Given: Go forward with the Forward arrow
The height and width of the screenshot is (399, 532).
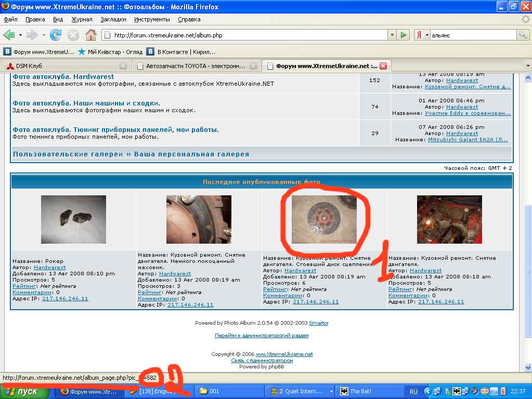Looking at the screenshot, I should [x=32, y=35].
